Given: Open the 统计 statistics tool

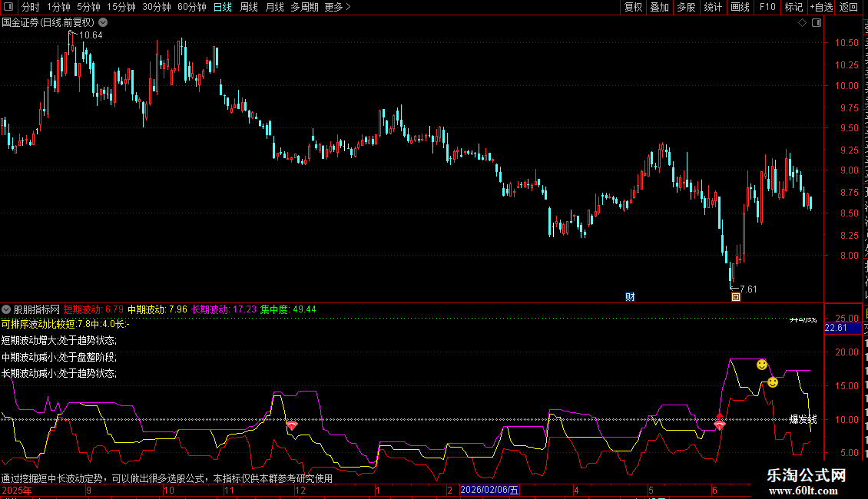Looking at the screenshot, I should pyautogui.click(x=713, y=7).
